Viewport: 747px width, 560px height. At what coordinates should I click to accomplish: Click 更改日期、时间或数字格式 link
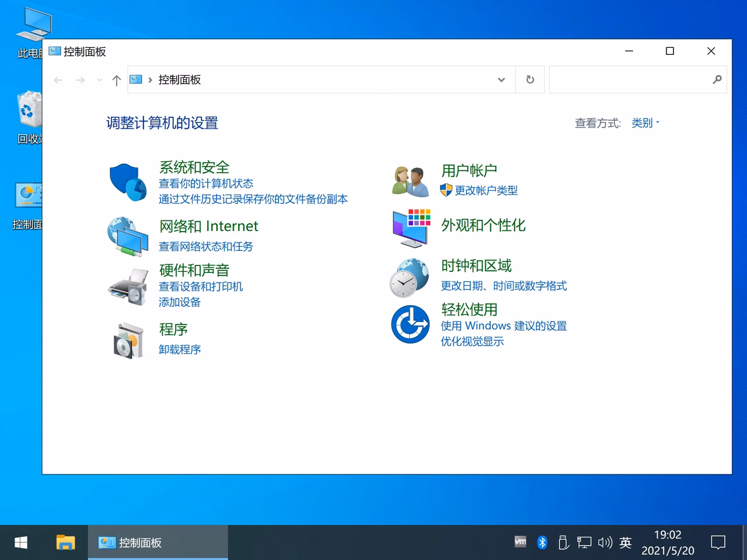504,286
